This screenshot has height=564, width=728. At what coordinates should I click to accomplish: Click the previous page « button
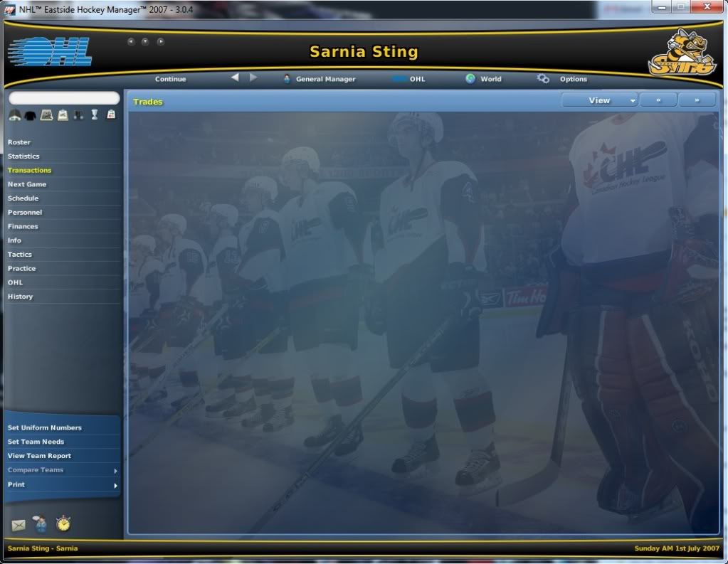658,100
